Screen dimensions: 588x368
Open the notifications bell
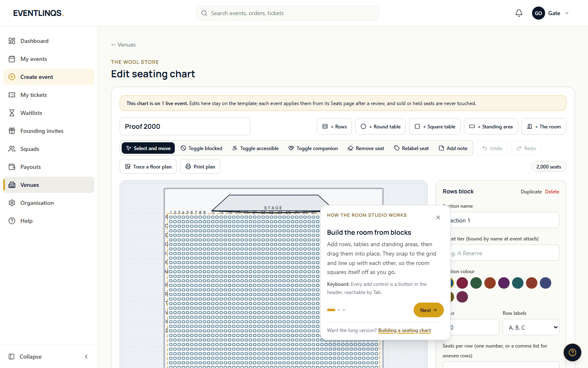point(519,13)
